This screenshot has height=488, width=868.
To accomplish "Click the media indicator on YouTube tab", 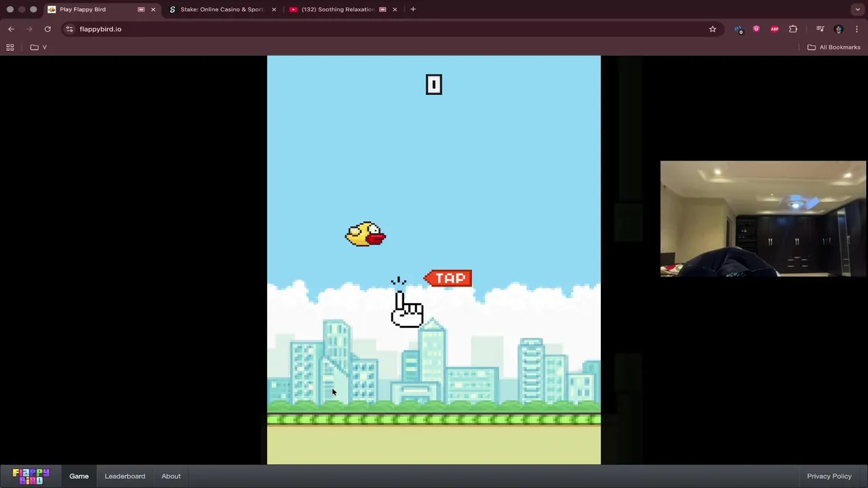I will (382, 9).
